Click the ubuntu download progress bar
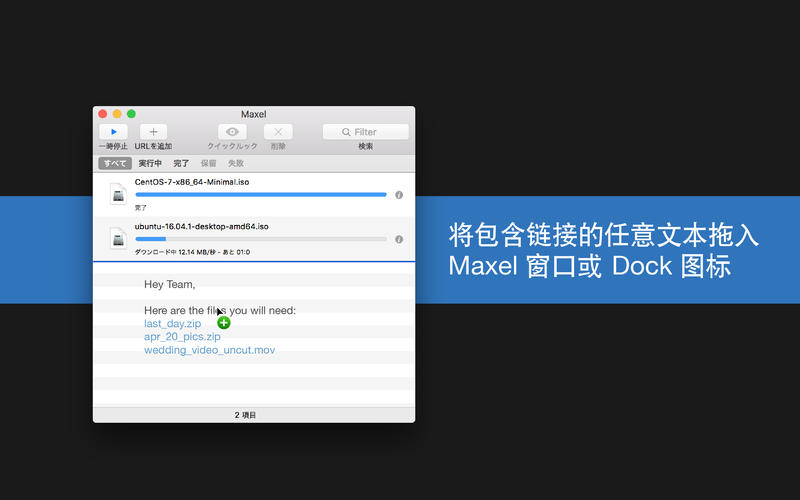The image size is (800, 500). pyautogui.click(x=261, y=239)
